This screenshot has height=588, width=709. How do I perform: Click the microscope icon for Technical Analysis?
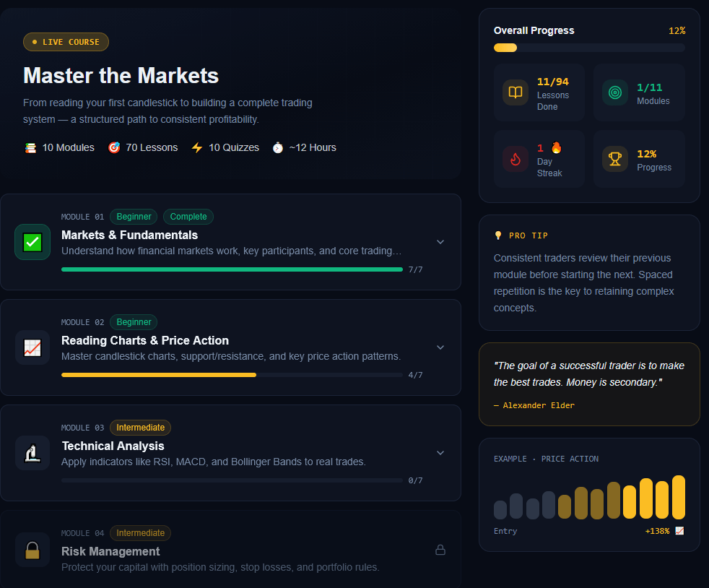[x=32, y=453]
